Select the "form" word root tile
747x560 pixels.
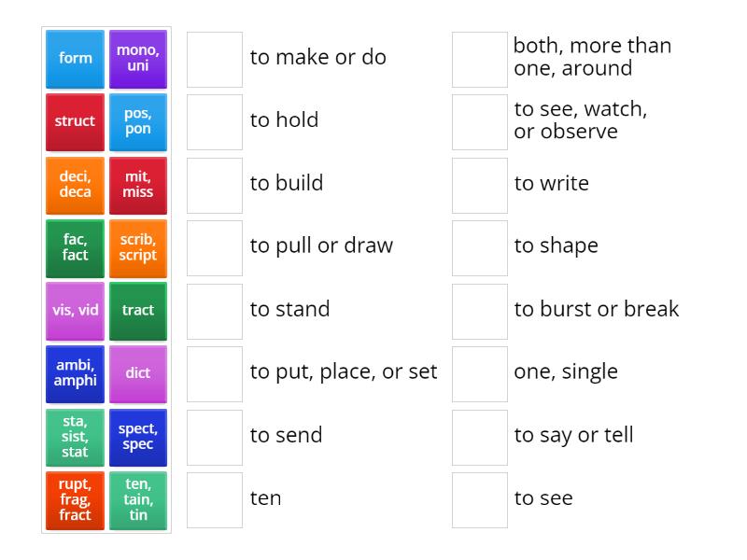click(75, 58)
